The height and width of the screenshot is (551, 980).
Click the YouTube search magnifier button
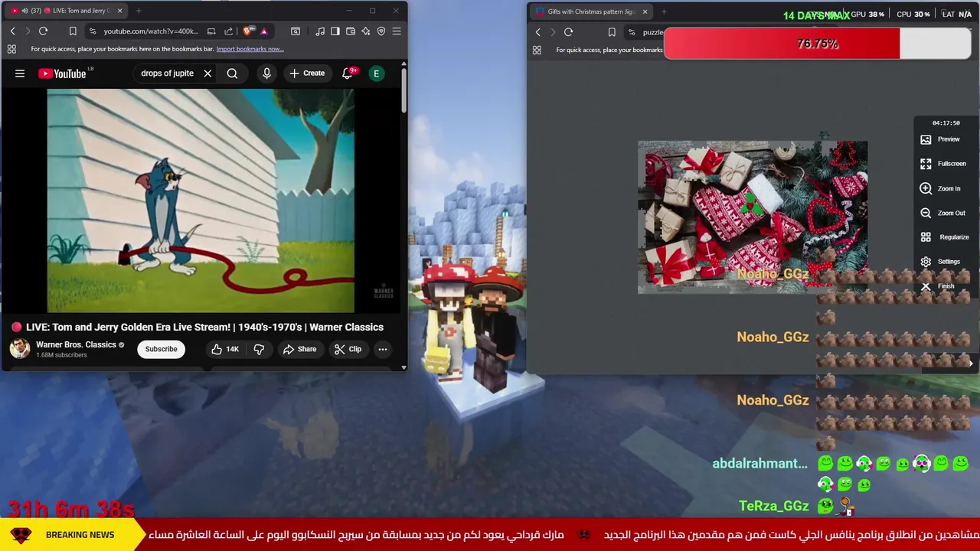click(x=232, y=73)
